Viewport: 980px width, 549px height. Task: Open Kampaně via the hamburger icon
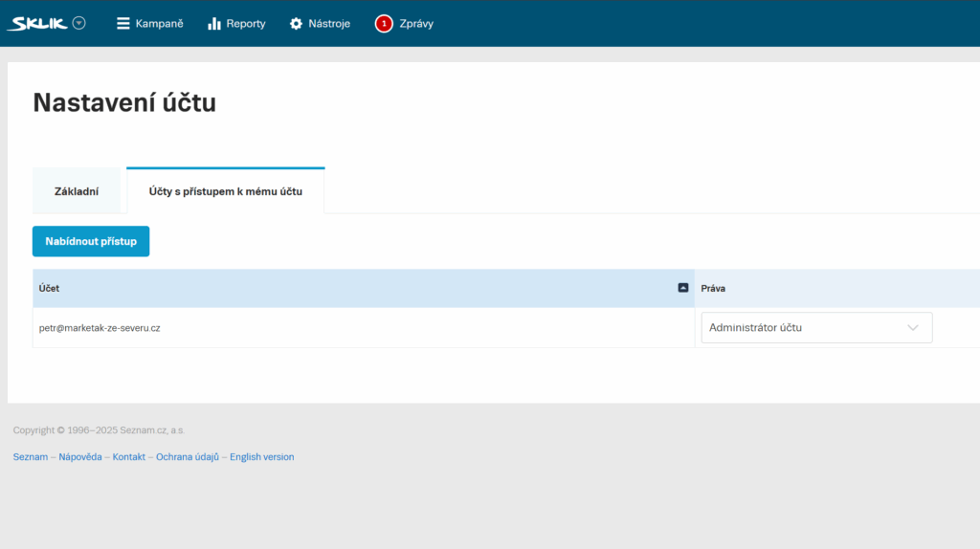[122, 23]
